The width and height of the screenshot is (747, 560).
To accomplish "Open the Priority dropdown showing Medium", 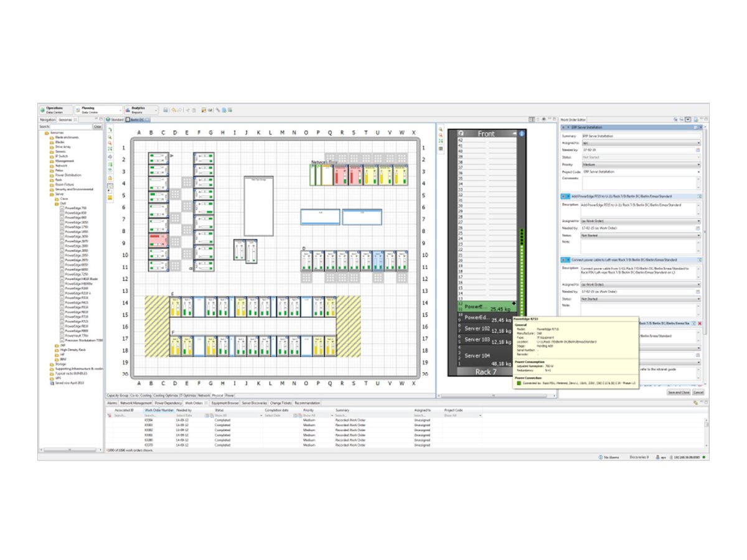I will pyautogui.click(x=698, y=164).
